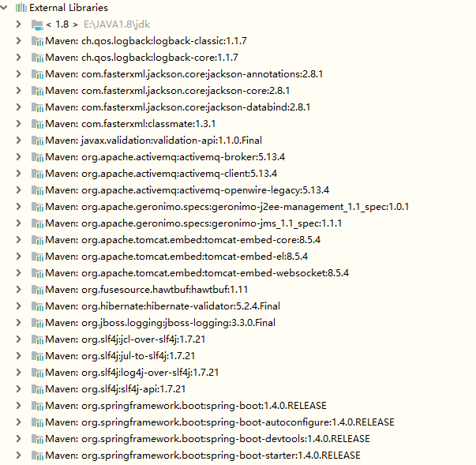The image size is (476, 465).
Task: Click library icon of geronimo-jms_1.1_spec:1.1.1
Action: click(37, 223)
